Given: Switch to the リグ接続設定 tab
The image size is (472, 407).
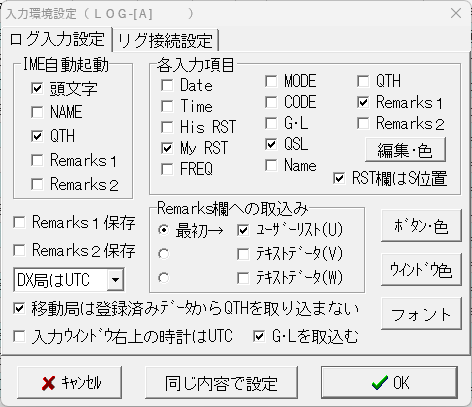Looking at the screenshot, I should coord(165,40).
